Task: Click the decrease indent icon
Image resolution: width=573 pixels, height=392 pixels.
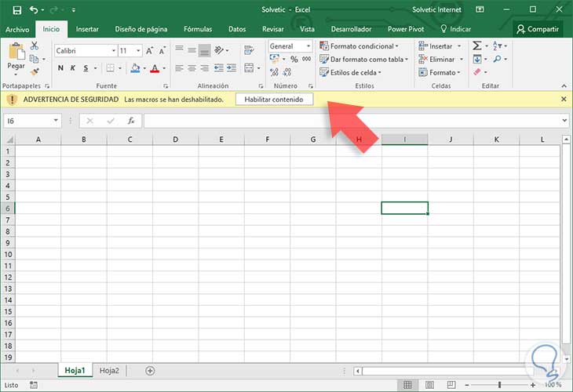Action: (218, 68)
